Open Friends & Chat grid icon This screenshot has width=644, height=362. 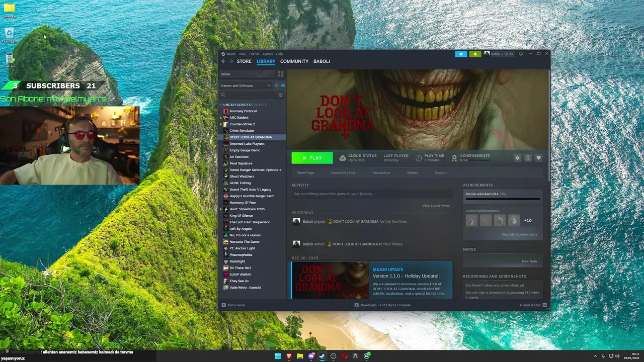tap(544, 305)
